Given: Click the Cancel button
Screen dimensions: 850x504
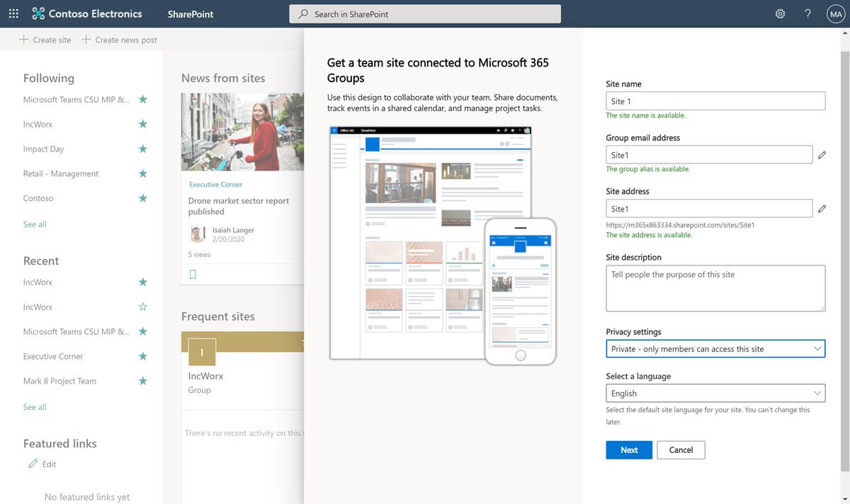Looking at the screenshot, I should [681, 449].
